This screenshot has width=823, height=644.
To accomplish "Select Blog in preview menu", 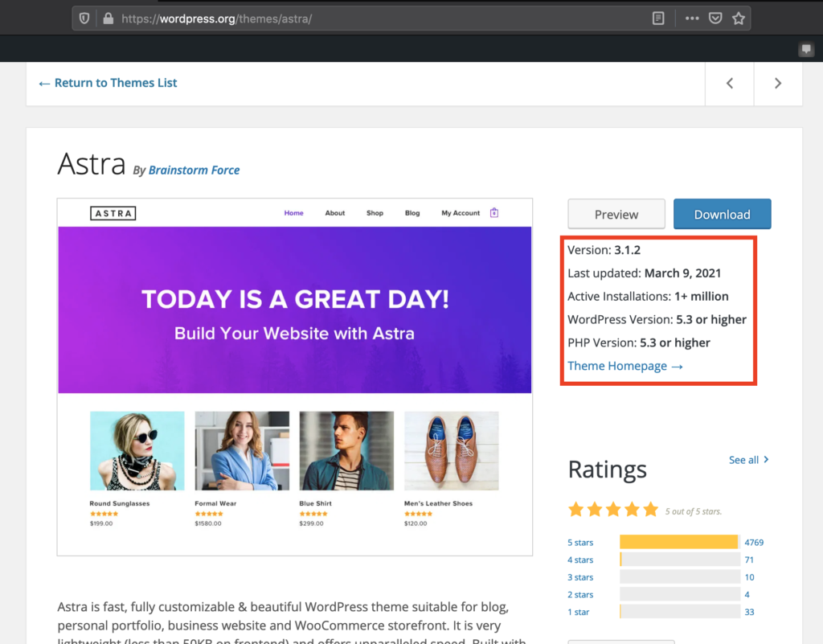I will 412,212.
